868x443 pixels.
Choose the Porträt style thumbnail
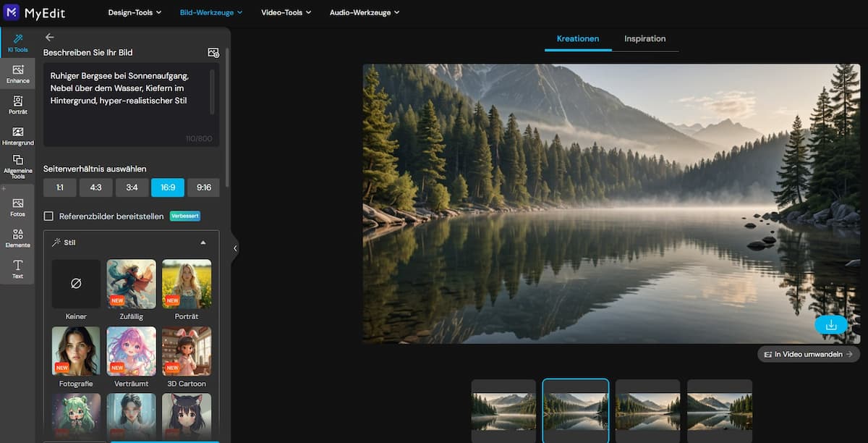[187, 284]
